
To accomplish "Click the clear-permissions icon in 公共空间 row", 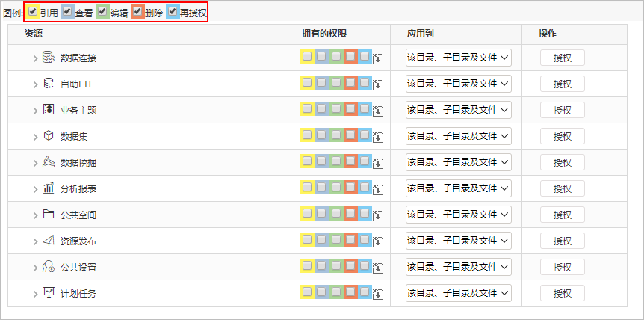I will point(378,215).
